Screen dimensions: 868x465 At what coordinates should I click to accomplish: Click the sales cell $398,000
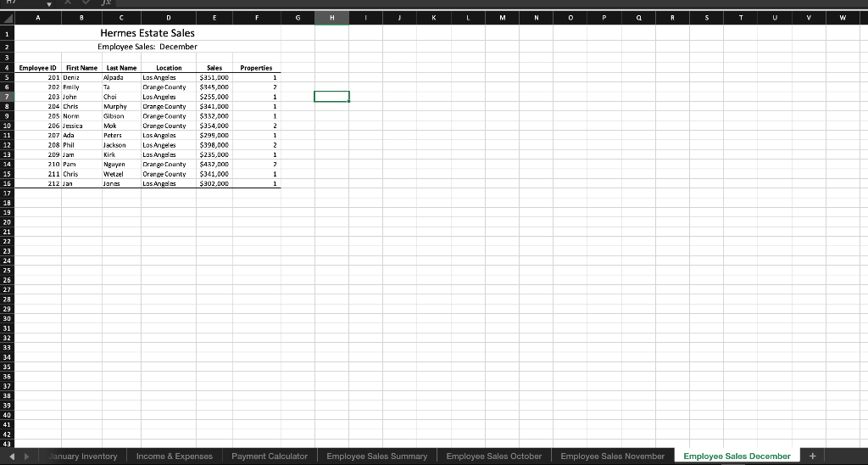coord(214,144)
